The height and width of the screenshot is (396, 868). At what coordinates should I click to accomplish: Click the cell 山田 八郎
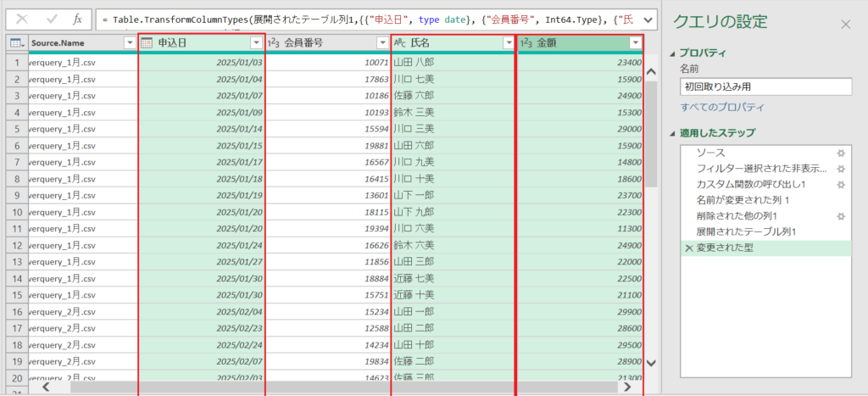(453, 63)
